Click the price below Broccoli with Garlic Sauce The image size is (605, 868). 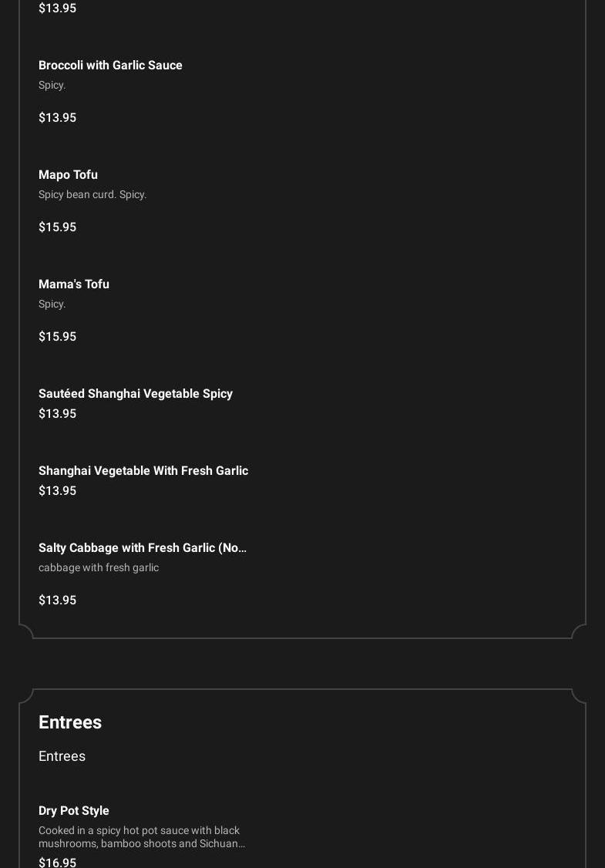[x=57, y=118]
